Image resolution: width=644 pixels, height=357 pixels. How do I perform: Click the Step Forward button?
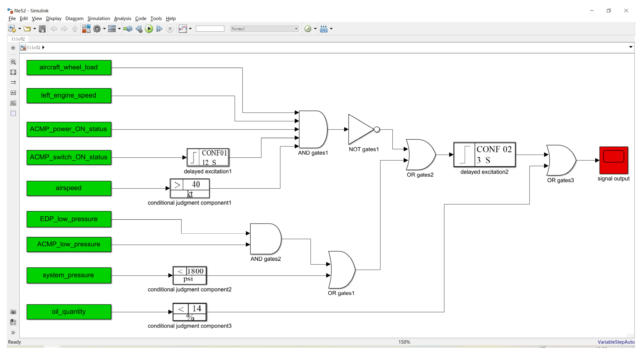[x=159, y=29]
